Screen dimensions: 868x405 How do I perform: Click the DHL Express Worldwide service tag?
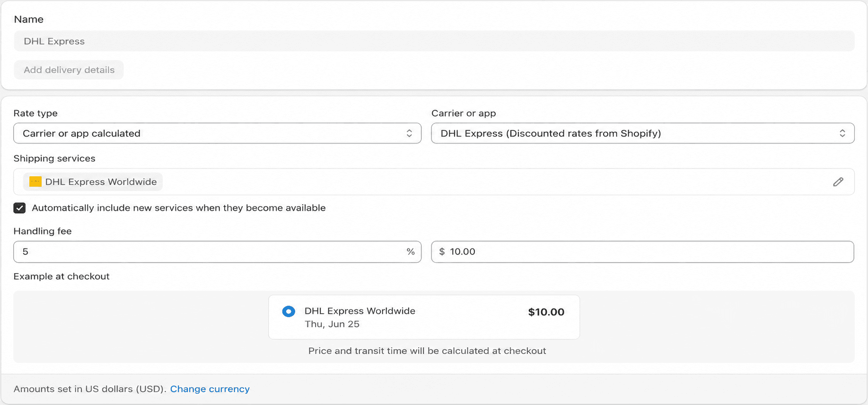pos(93,182)
